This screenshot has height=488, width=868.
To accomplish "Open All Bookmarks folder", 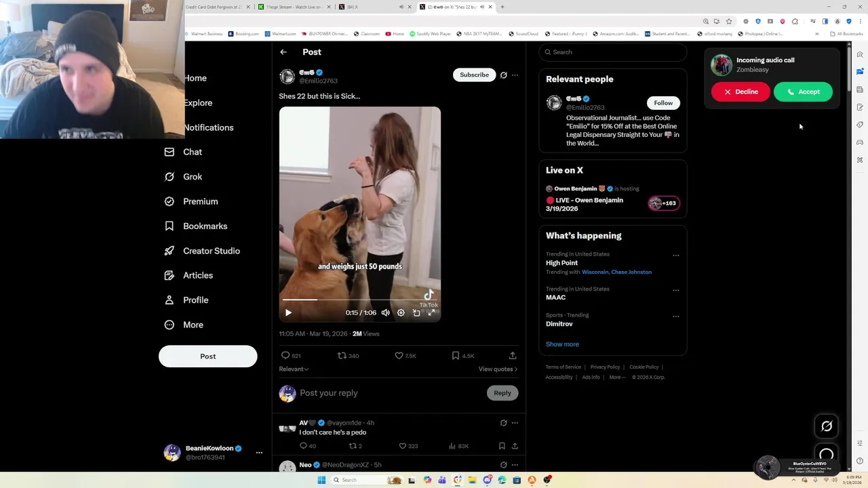I will [x=846, y=34].
